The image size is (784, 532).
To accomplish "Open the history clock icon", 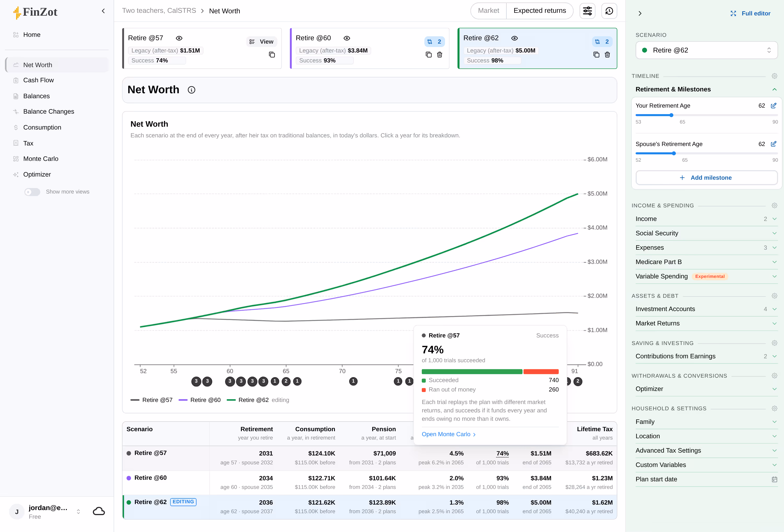I will (x=609, y=11).
